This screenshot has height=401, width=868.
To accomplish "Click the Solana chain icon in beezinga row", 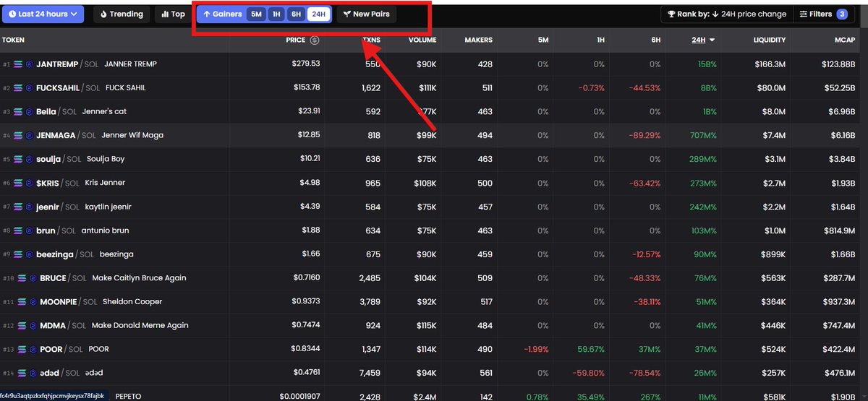I will pos(18,254).
